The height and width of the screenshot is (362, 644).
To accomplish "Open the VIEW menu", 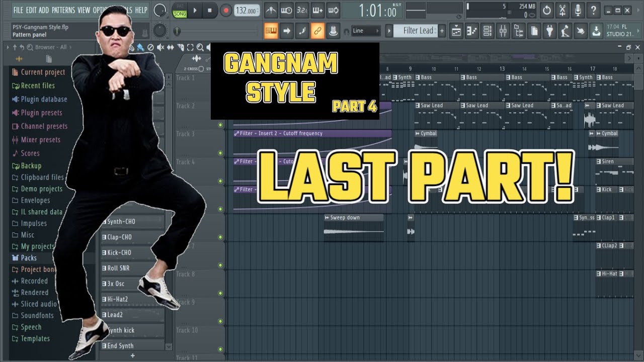I will point(84,10).
